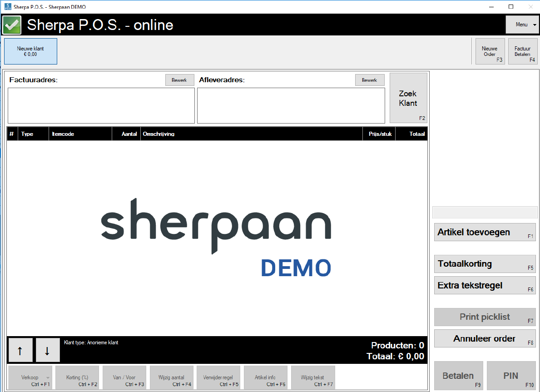Click the Itemcode column header
540x392 pixels.
click(x=80, y=134)
